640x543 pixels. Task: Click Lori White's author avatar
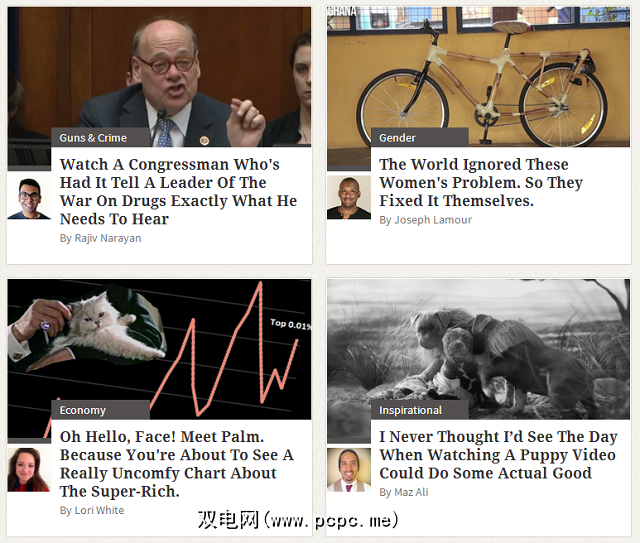29,470
